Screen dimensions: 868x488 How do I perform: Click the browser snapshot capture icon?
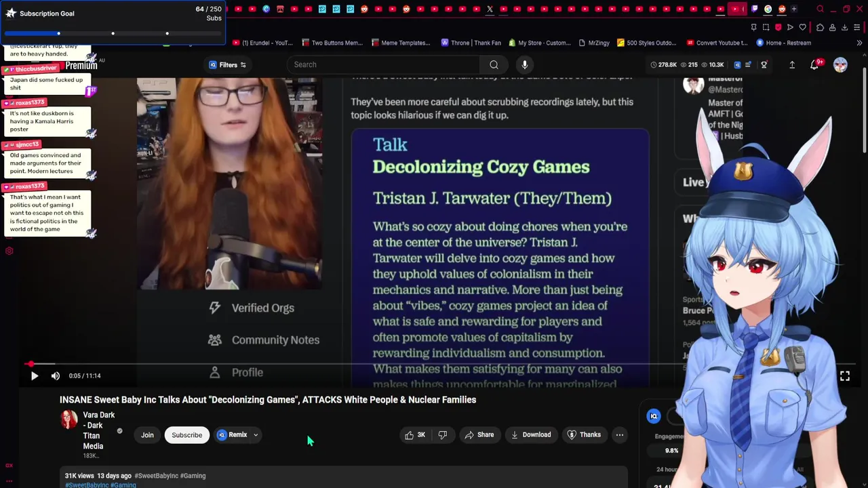point(766,27)
